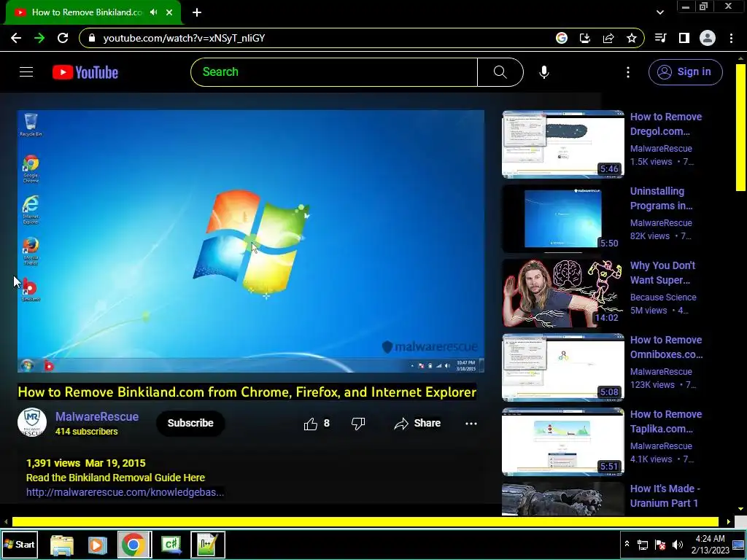
Task: Click Because Science channel name
Action: (663, 297)
